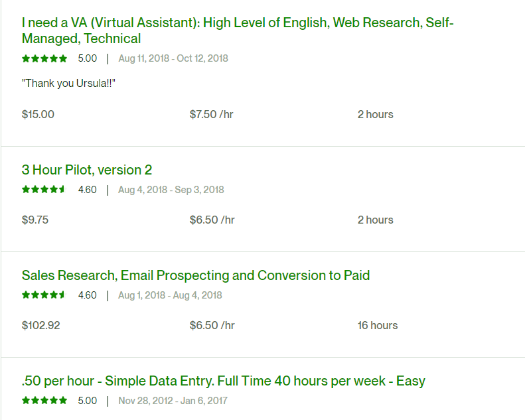Viewport: 525px width, 420px height.
Task: Open the Simple Data Entry job link
Action: point(223,381)
